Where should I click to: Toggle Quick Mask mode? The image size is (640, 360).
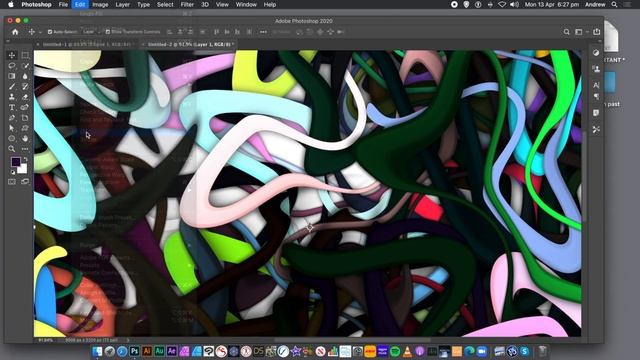pos(12,181)
